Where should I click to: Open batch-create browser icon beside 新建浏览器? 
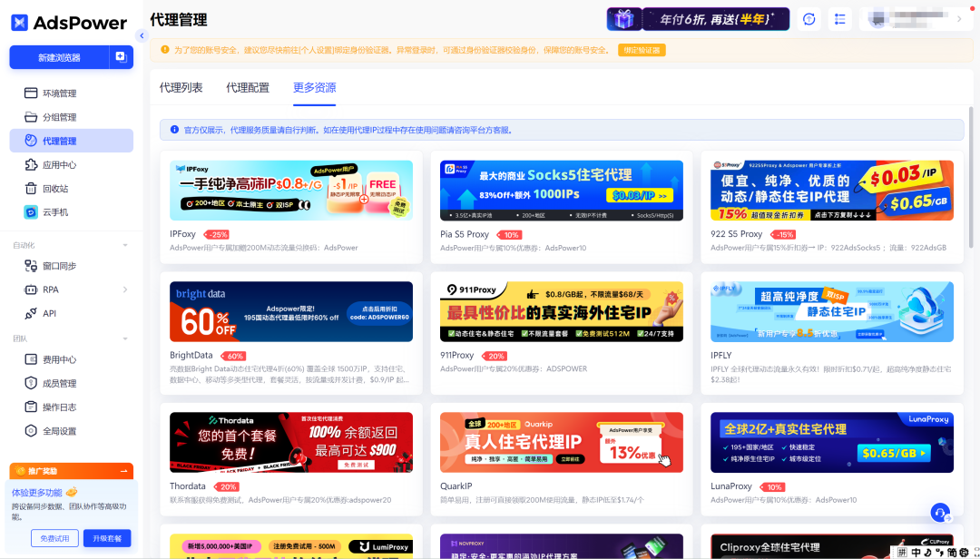[122, 57]
